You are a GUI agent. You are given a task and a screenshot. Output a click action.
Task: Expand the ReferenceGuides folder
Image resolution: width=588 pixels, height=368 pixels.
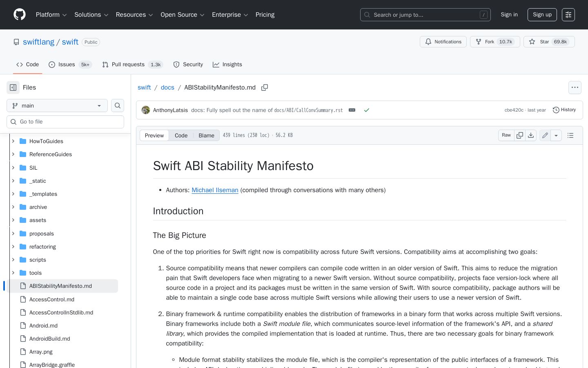coord(13,154)
